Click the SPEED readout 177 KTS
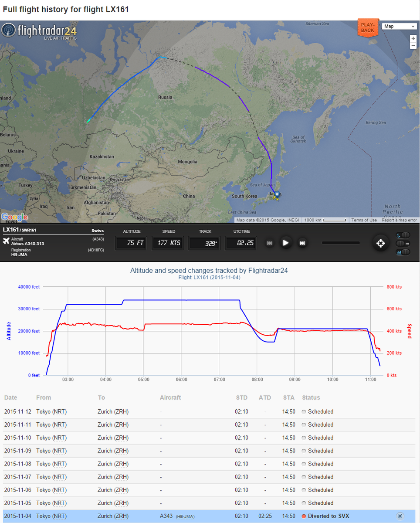420x523 pixels. coord(167,243)
